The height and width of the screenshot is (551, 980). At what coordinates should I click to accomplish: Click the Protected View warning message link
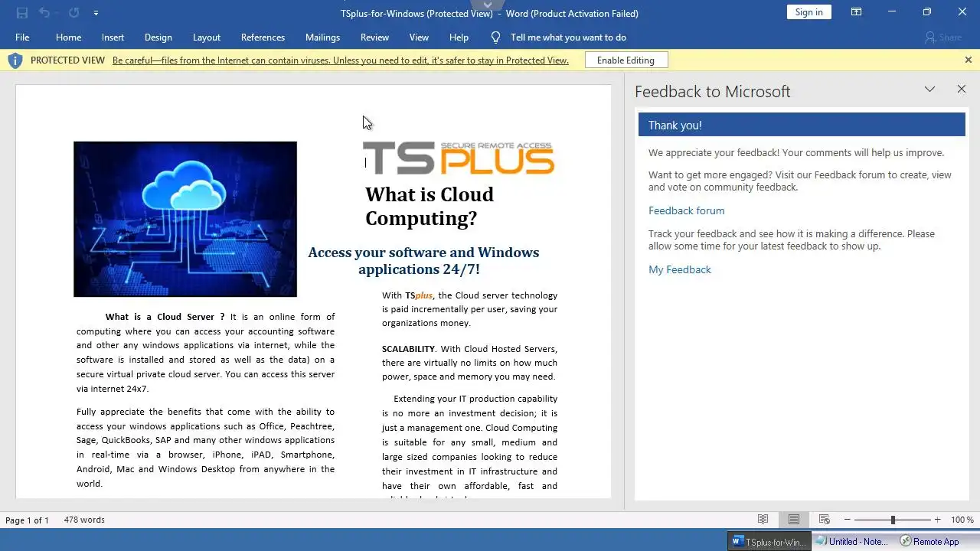[x=341, y=60]
